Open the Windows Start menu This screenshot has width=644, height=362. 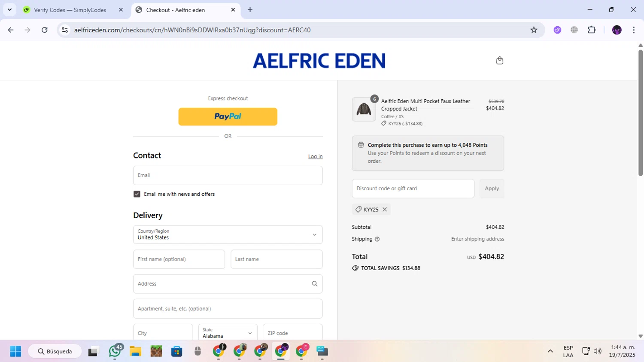coord(15,351)
